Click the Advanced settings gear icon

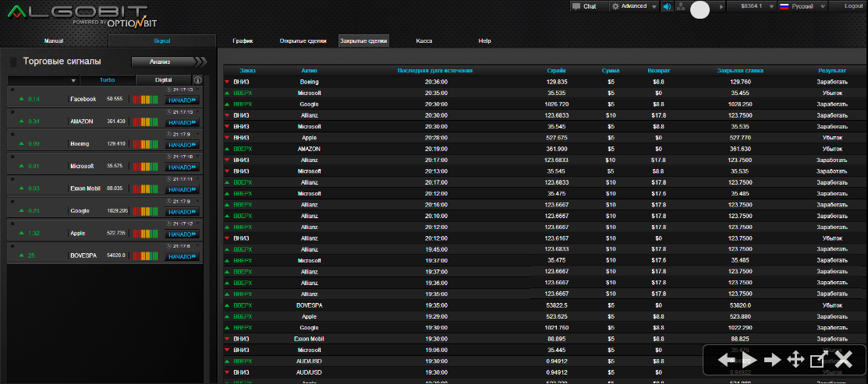click(x=615, y=7)
